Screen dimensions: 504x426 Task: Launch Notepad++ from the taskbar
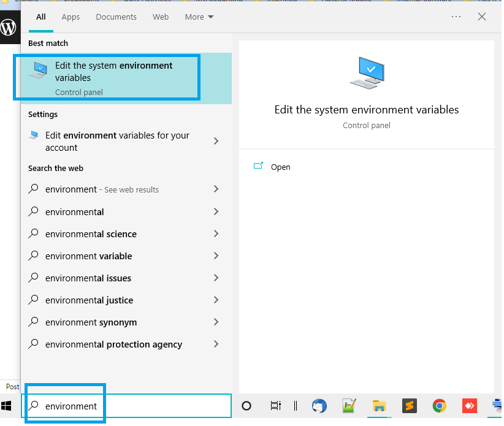click(x=349, y=406)
